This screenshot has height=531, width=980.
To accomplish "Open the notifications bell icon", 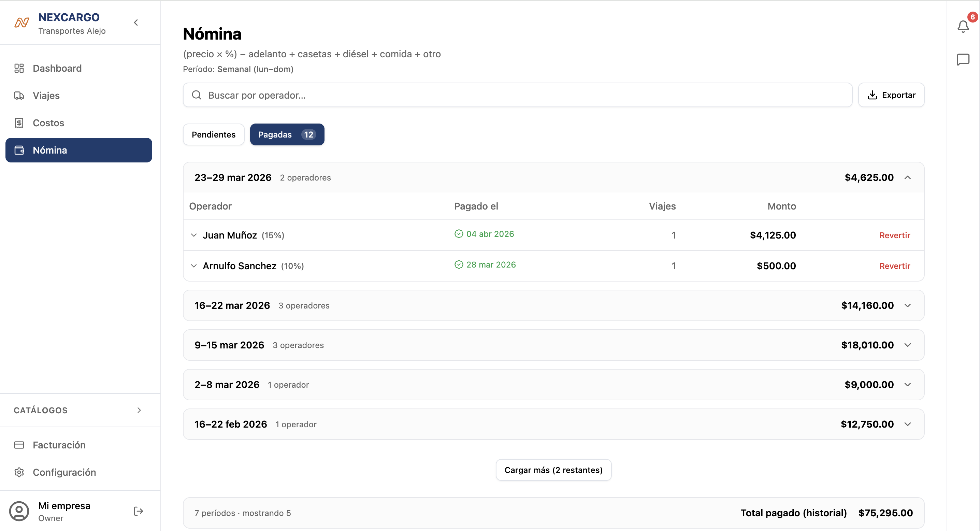I will tap(963, 26).
